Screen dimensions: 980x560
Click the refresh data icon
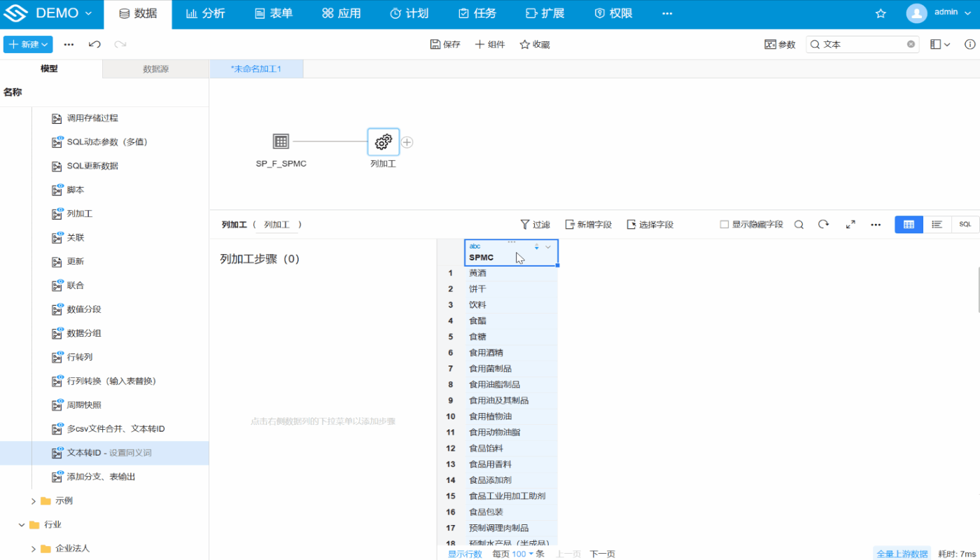(823, 225)
